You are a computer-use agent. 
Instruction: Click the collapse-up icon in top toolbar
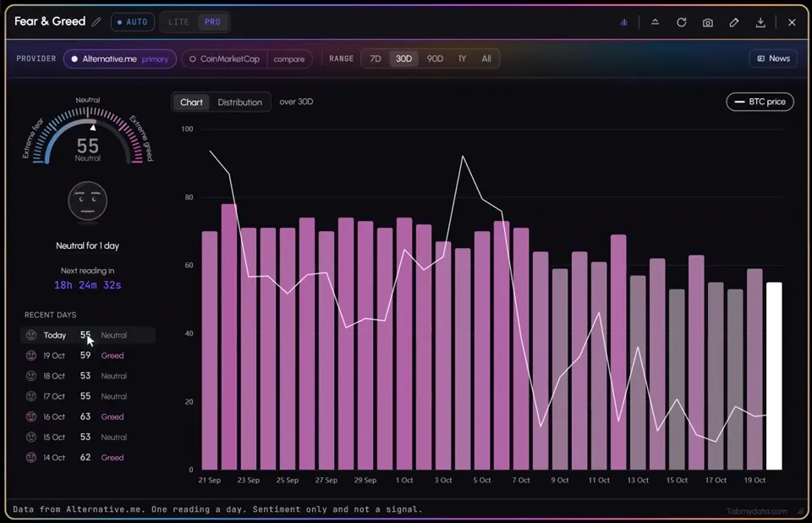click(x=655, y=22)
